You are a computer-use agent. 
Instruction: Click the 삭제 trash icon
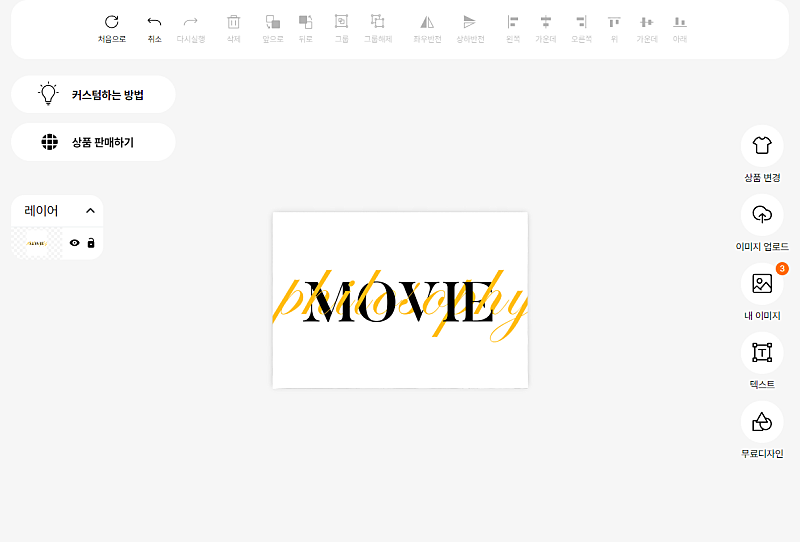pos(234,22)
